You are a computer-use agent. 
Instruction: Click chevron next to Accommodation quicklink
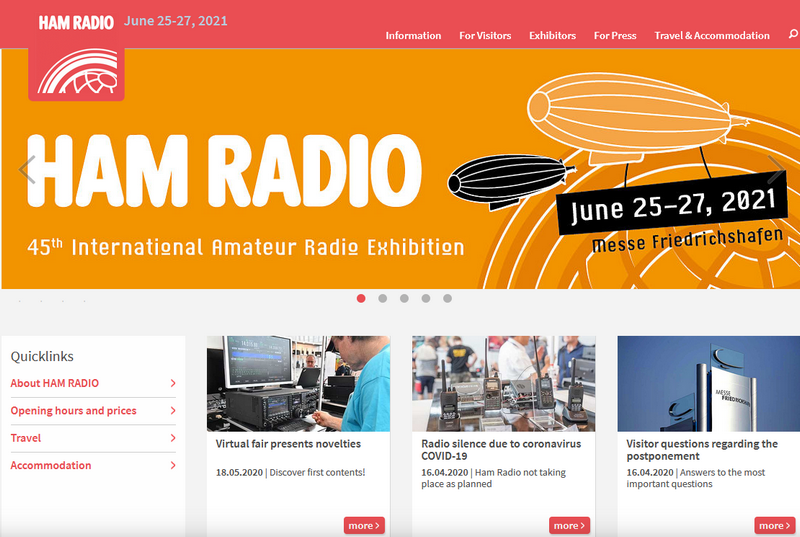coord(173,466)
